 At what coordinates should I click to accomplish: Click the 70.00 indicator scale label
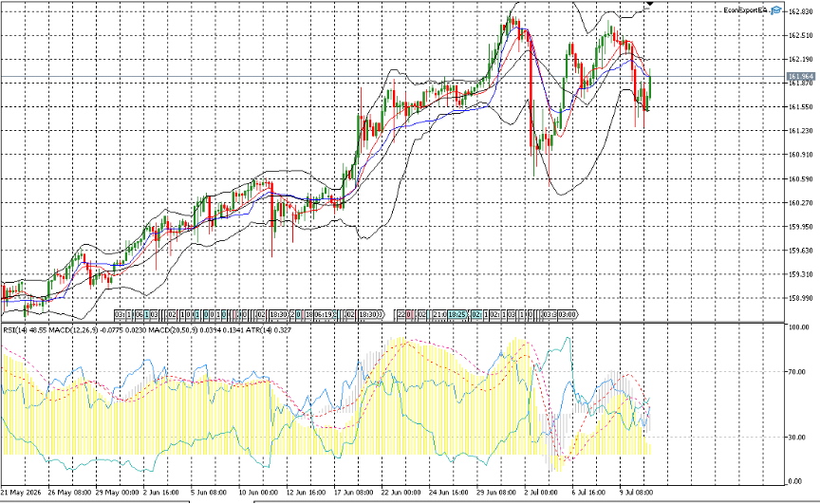[x=798, y=372]
